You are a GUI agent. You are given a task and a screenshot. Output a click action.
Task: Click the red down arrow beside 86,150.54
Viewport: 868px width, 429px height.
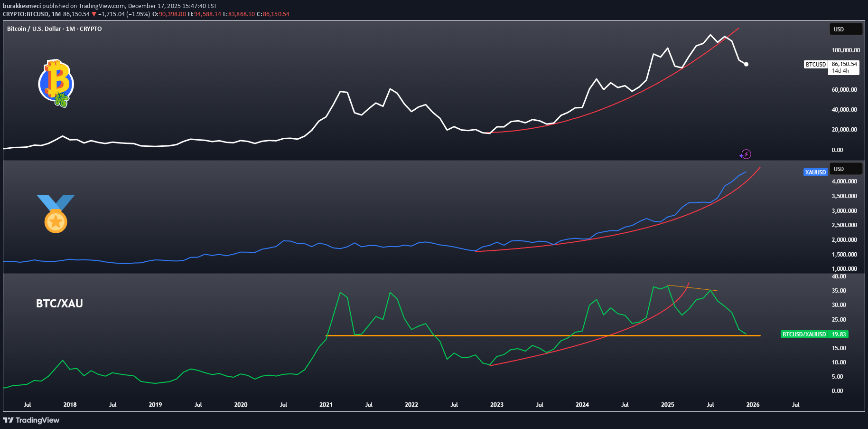click(x=94, y=14)
